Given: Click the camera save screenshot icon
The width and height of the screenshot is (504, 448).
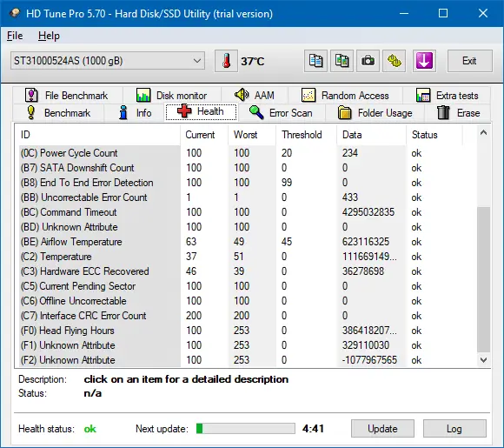Looking at the screenshot, I should 368,61.
